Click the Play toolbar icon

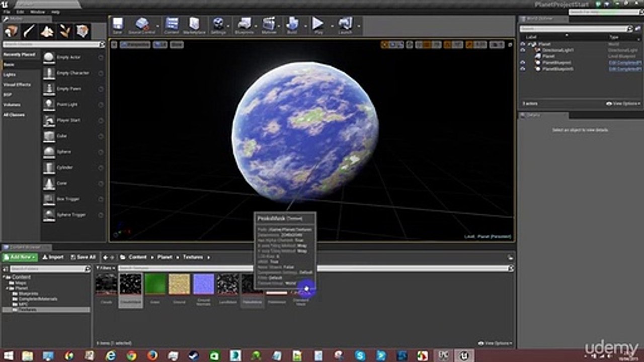318,25
